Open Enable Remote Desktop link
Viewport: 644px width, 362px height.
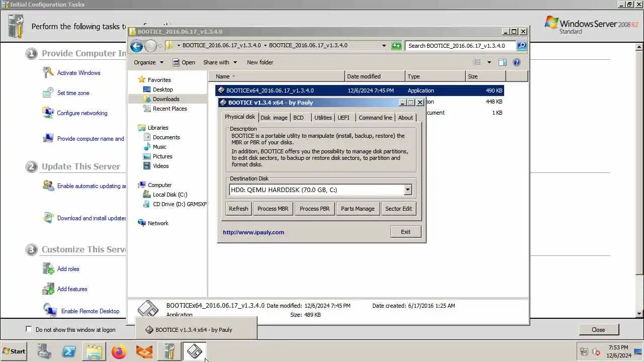tap(90, 311)
